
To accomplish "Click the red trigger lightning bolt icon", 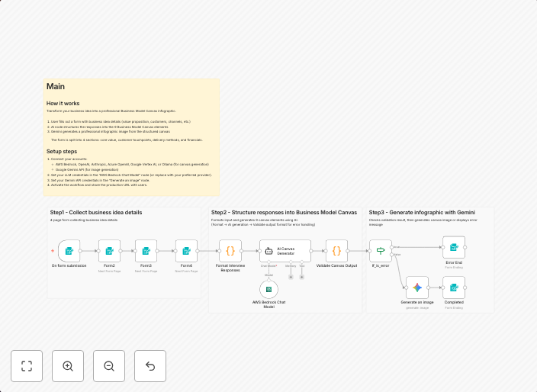I will (x=53, y=251).
